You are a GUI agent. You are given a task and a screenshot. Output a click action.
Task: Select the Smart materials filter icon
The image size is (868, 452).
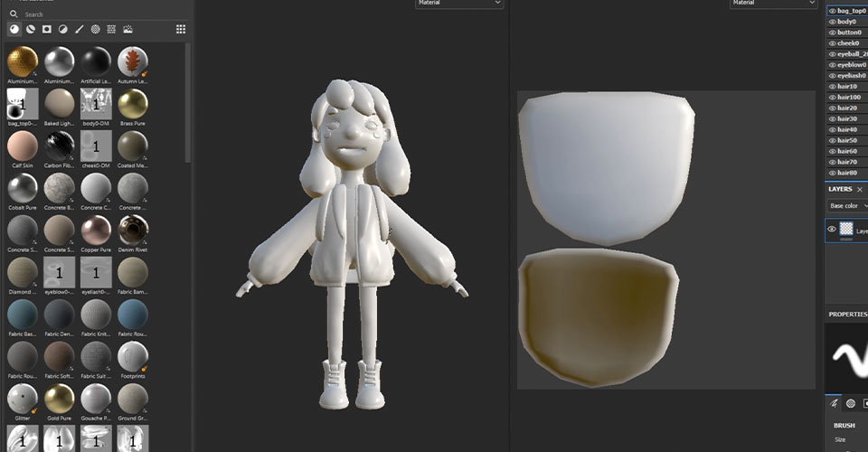click(x=31, y=29)
